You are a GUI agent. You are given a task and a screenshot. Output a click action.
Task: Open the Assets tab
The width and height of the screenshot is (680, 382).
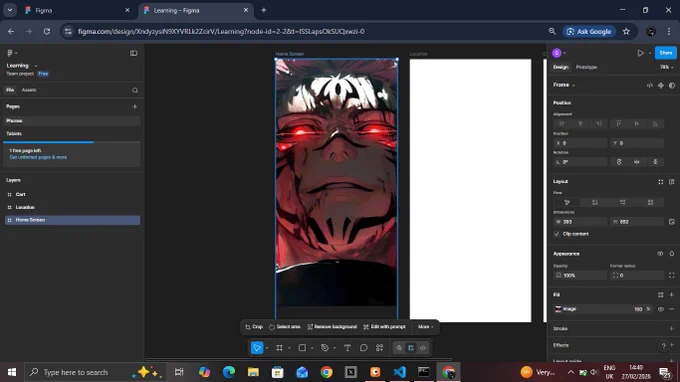coord(29,90)
